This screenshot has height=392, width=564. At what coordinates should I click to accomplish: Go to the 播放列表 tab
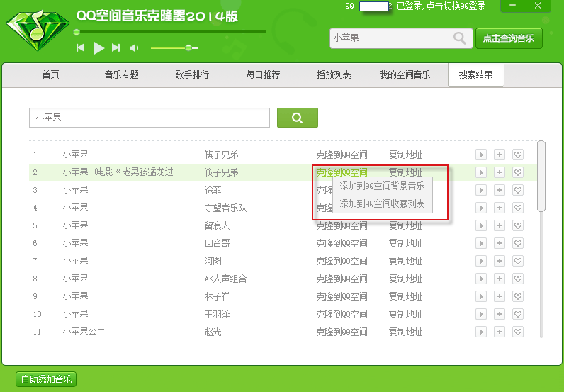point(334,75)
